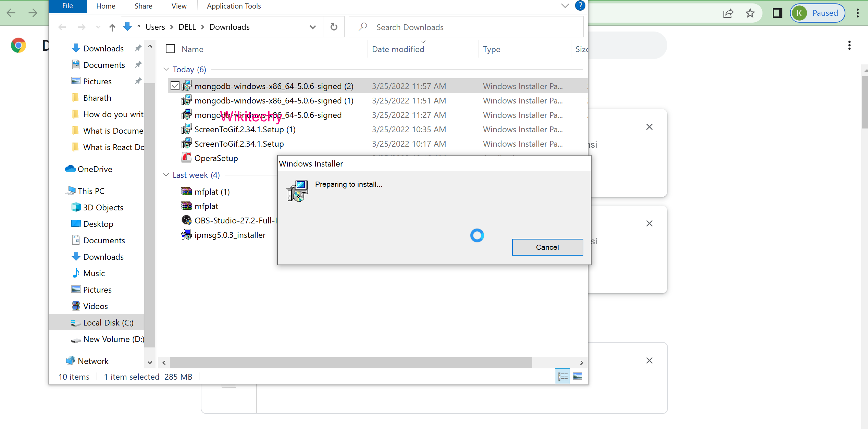Open the Application Tools tab
Viewport: 868px width, 429px height.
[234, 6]
